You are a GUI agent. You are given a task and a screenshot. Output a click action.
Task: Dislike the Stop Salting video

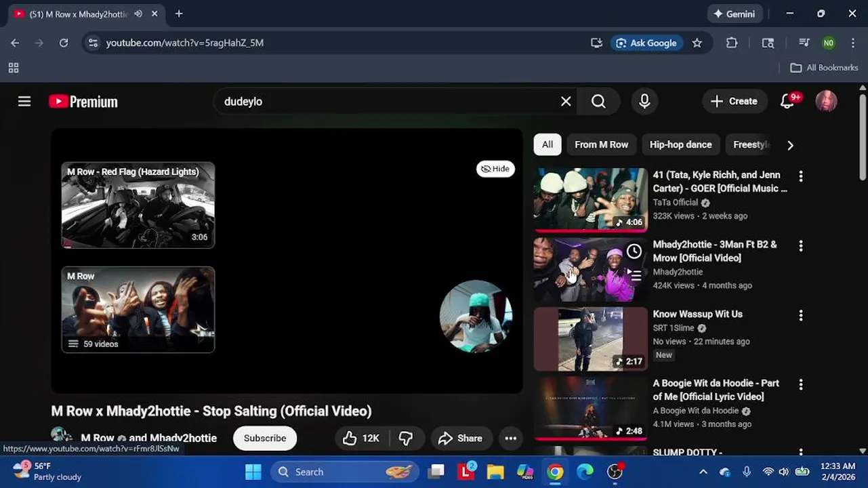click(x=406, y=439)
